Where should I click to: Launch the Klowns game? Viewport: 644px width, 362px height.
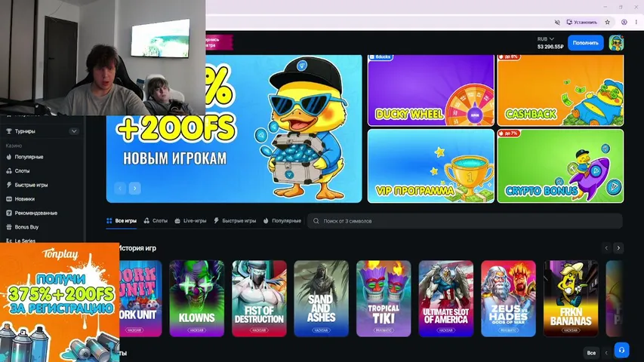197,299
